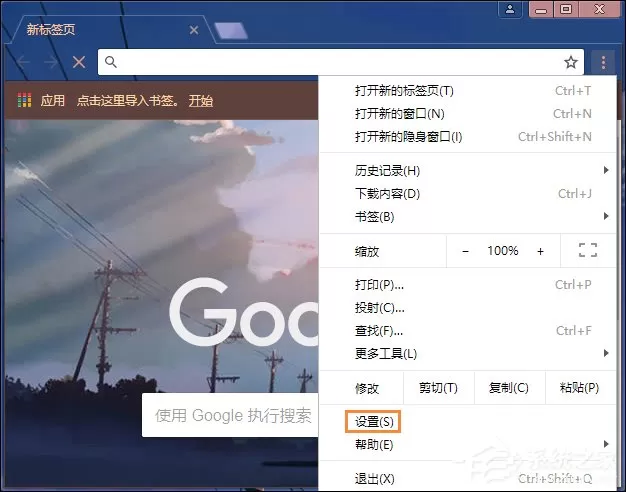This screenshot has height=492, width=626.
Task: Select 设置(S) from the menu
Action: (x=374, y=422)
